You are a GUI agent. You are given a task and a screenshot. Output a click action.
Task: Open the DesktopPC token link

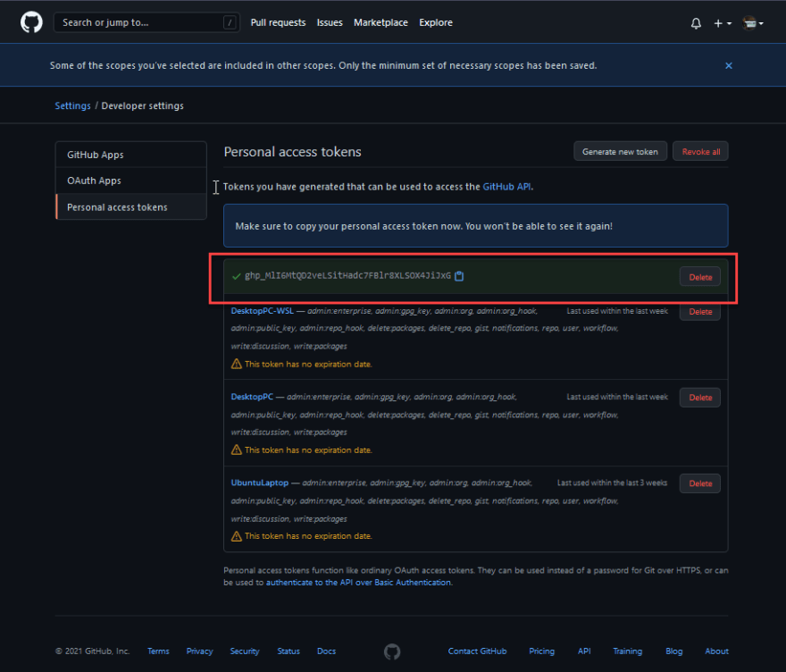(x=252, y=397)
